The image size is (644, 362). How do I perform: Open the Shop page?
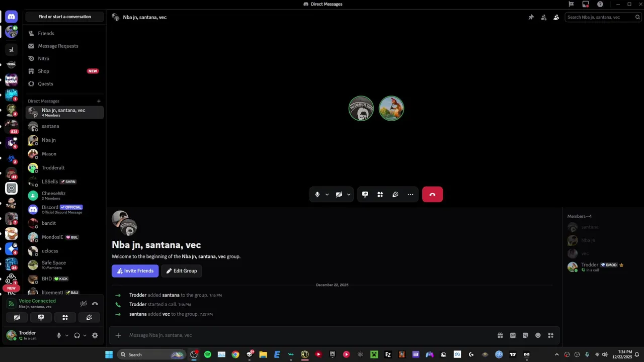coord(65,71)
